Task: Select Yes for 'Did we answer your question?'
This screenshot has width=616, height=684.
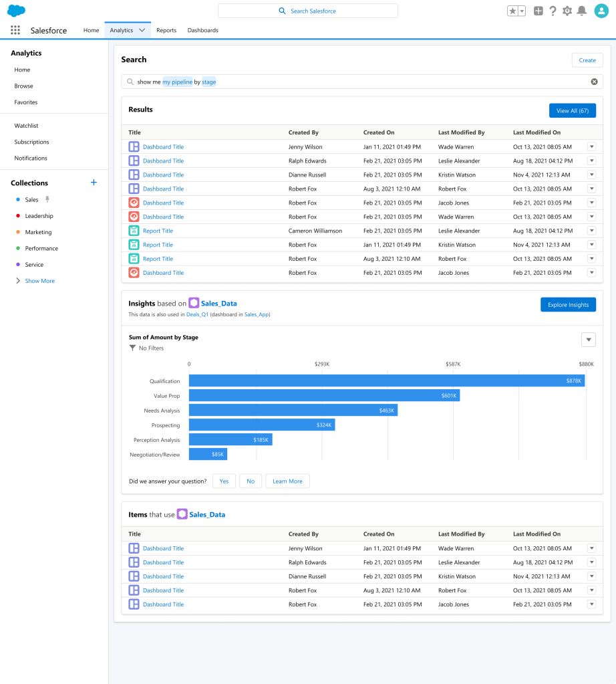Action: click(224, 481)
